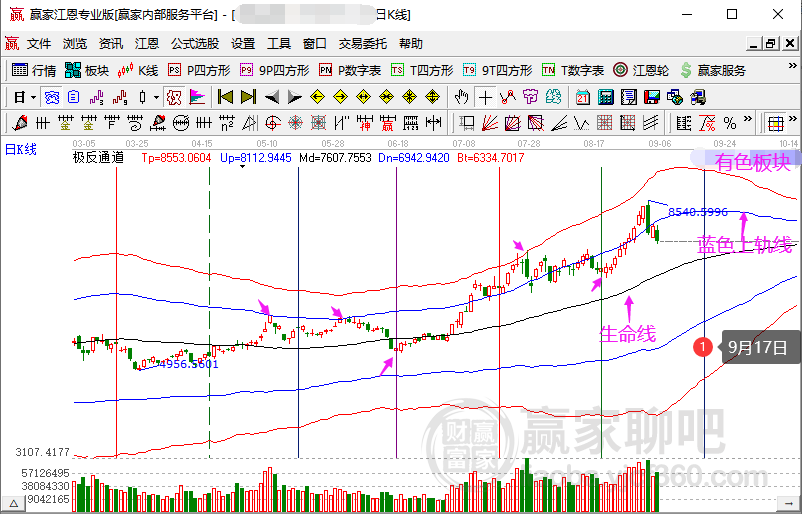Toggle the grid crosshair display icon

point(775,123)
